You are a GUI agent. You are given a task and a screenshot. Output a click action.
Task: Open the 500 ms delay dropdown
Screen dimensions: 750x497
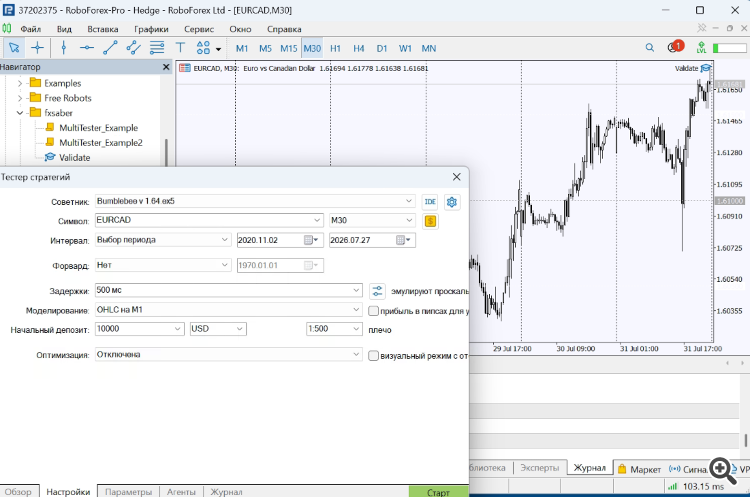pyautogui.click(x=356, y=290)
